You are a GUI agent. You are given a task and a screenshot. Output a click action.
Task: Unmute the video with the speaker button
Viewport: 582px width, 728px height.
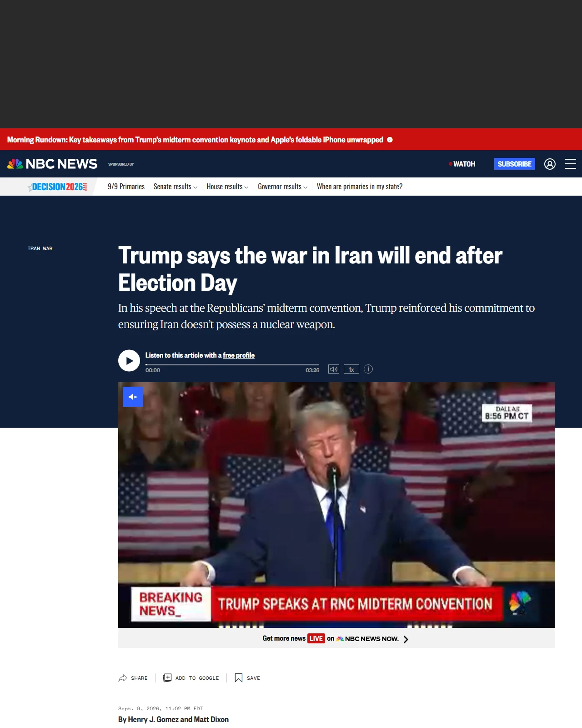coord(133,397)
